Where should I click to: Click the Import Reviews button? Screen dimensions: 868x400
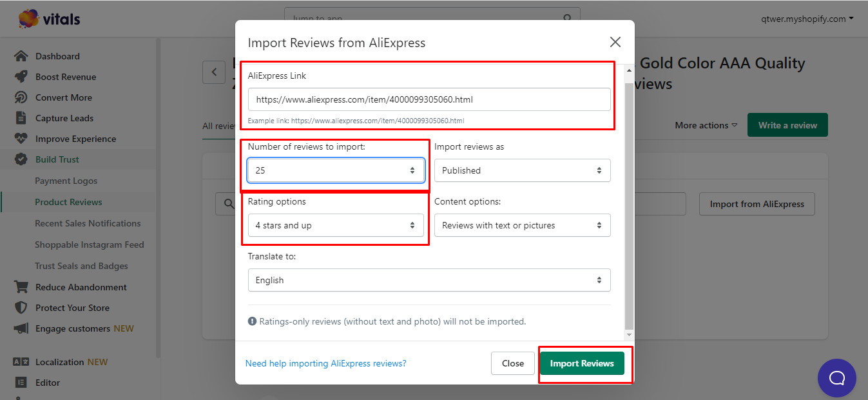click(582, 363)
